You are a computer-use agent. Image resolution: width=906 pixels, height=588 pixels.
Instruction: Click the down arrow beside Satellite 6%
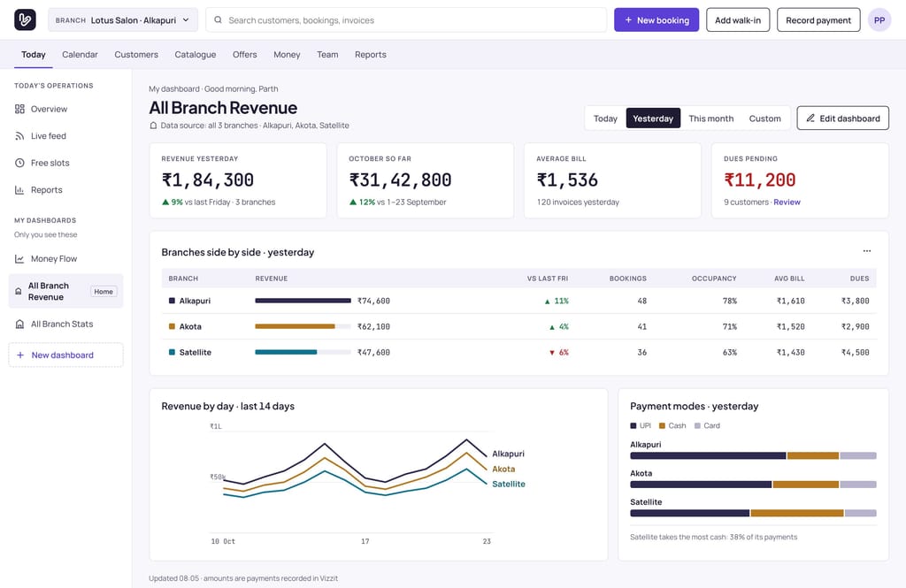click(x=552, y=353)
